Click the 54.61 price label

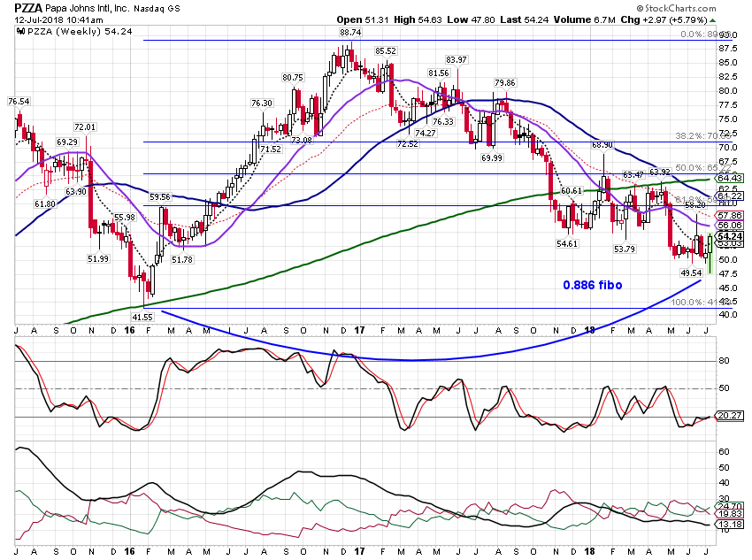567,244
